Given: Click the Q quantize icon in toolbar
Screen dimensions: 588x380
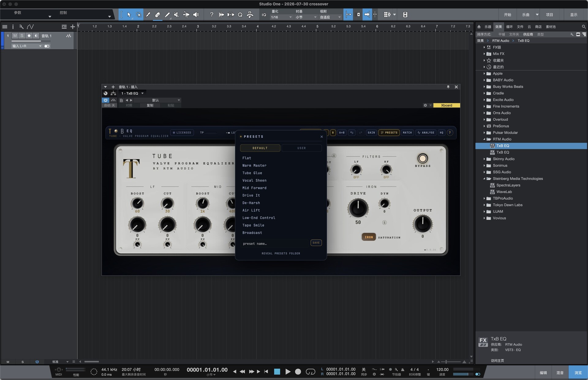Looking at the screenshot, I should (x=240, y=15).
